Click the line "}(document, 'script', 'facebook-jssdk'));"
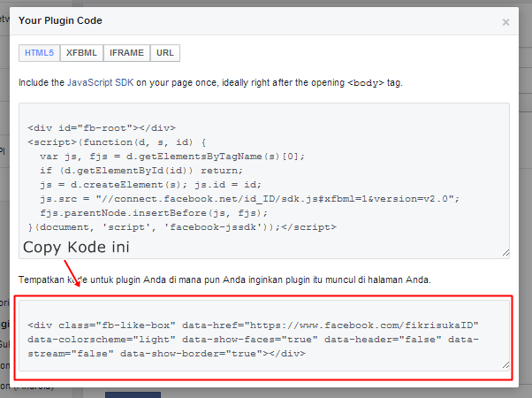Image resolution: width=532 pixels, height=398 pixels. pyautogui.click(x=182, y=227)
